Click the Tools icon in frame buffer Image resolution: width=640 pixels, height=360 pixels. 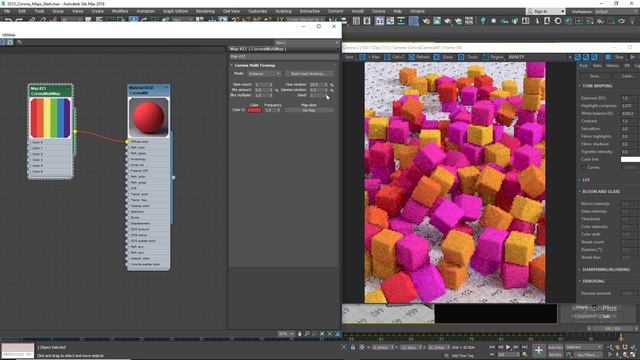tap(461, 58)
